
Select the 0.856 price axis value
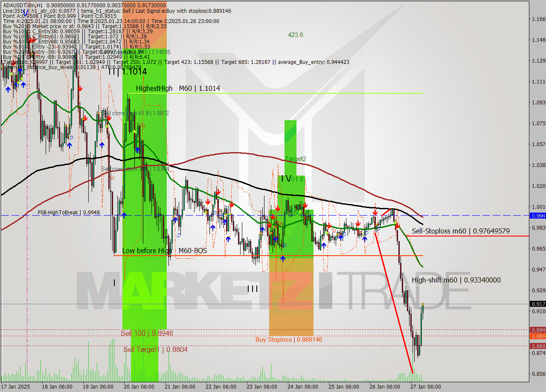tap(538, 374)
